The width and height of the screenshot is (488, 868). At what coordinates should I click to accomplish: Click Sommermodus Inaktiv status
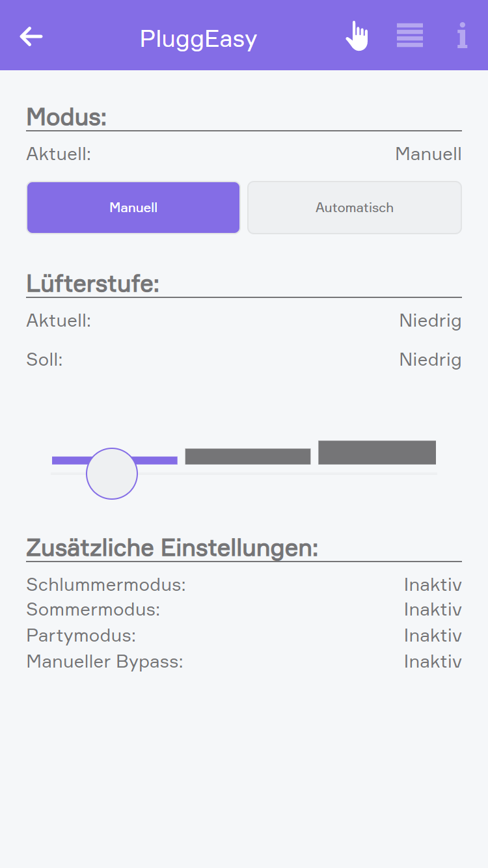433,610
